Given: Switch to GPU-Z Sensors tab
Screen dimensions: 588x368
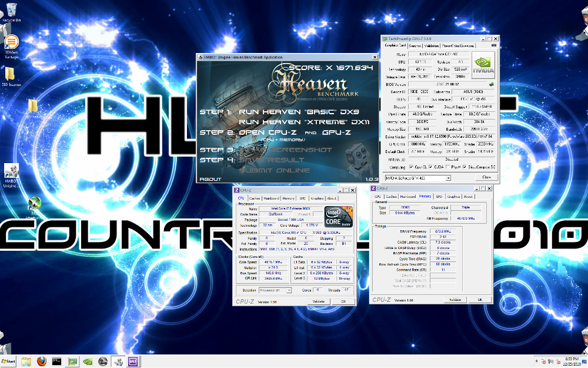Looking at the screenshot, I should [x=415, y=46].
